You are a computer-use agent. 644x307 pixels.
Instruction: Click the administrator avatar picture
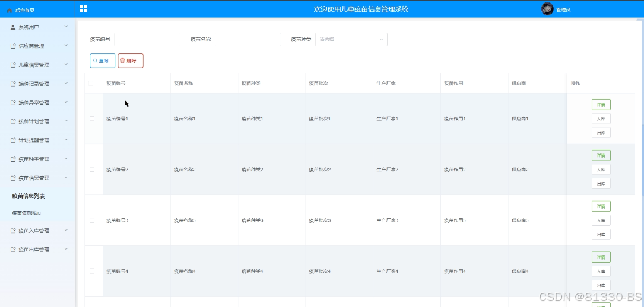[547, 9]
